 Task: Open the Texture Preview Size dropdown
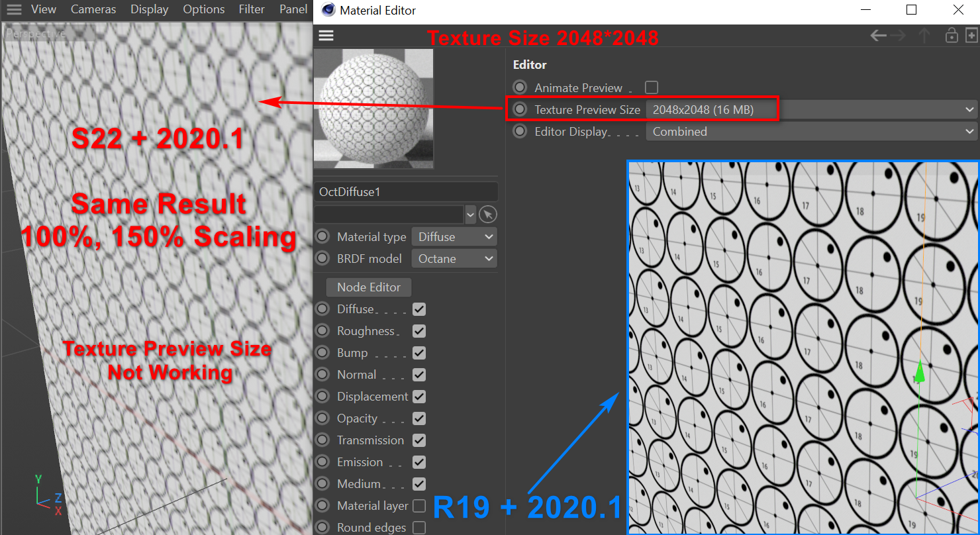point(812,110)
